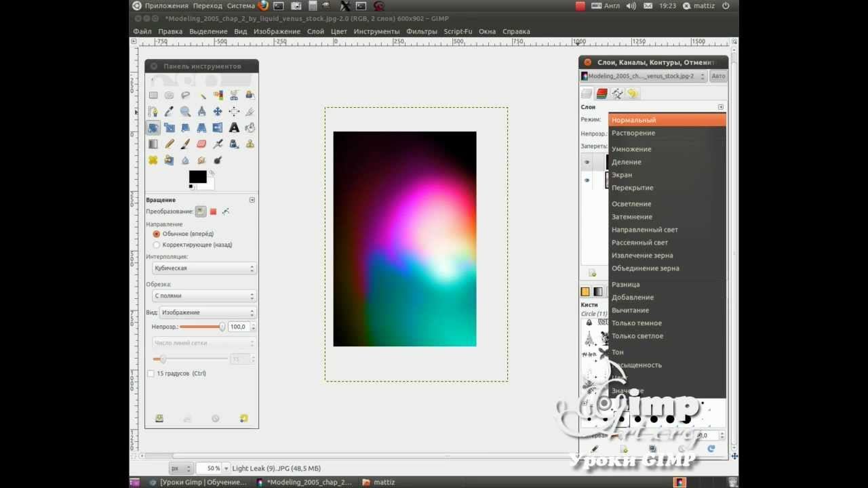Switch to the Channels tab in dock
The height and width of the screenshot is (488, 868).
(x=601, y=94)
